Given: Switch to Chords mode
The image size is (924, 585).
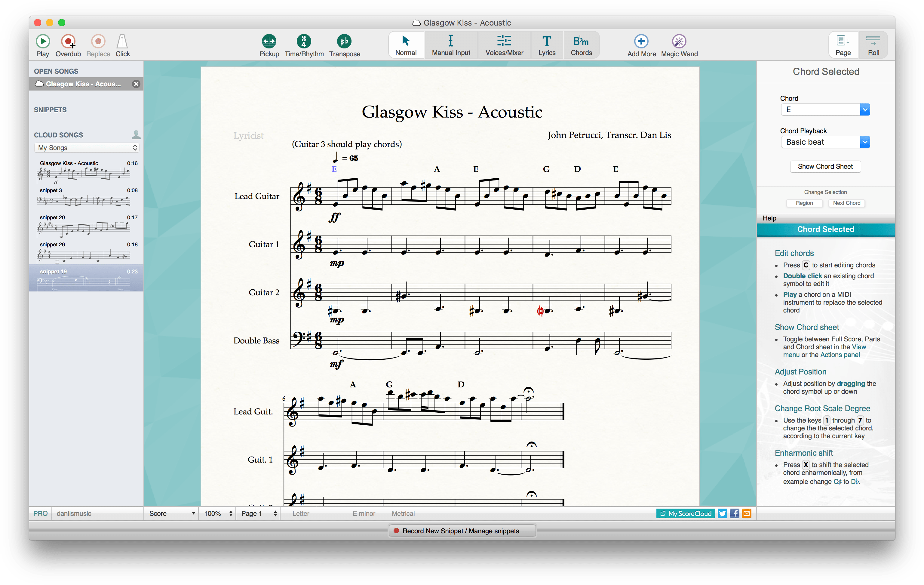Looking at the screenshot, I should click(x=581, y=45).
